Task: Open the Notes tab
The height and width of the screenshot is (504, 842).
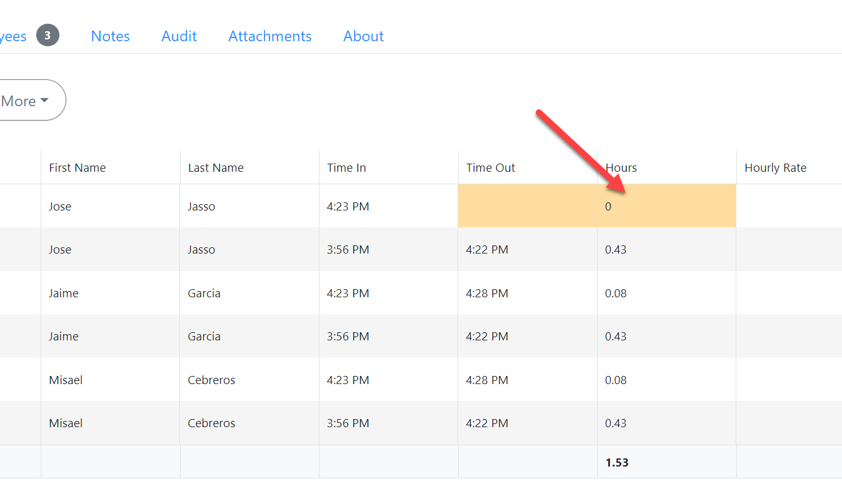Action: point(110,36)
